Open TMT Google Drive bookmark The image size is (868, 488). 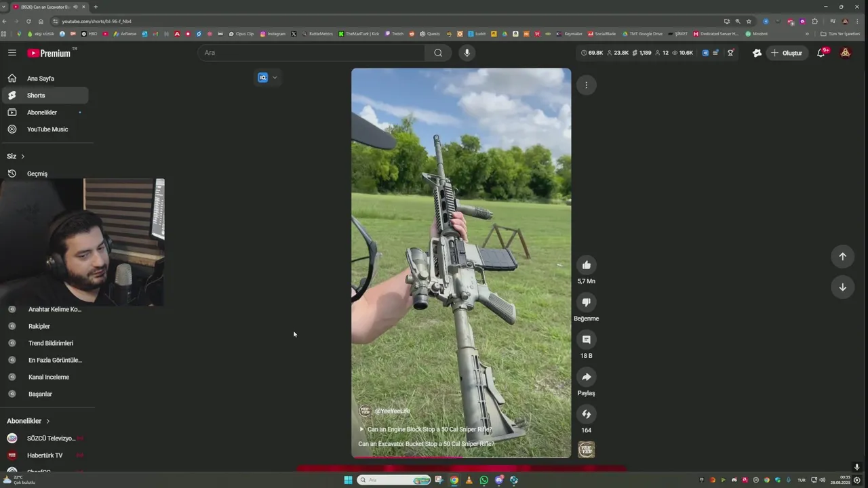642,34
